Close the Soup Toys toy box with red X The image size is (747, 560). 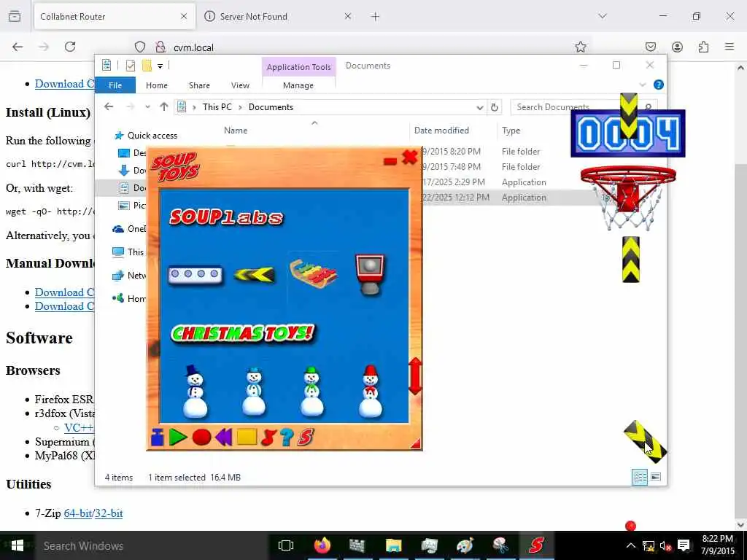coord(410,157)
